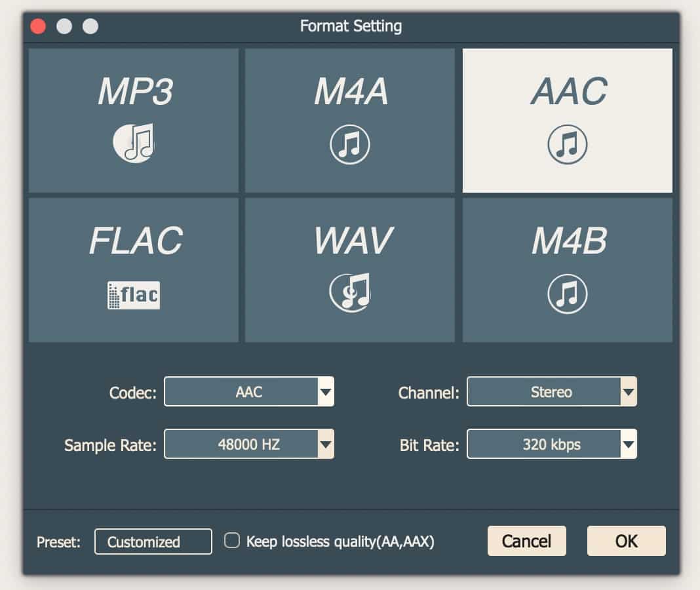This screenshot has width=700, height=590.
Task: Switch to the WAV format title
Action: (x=352, y=242)
